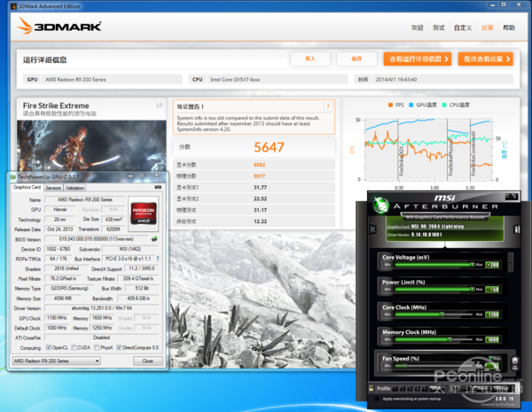Open the Afterburner information i button
Viewport: 532px width, 412px height.
point(517,229)
